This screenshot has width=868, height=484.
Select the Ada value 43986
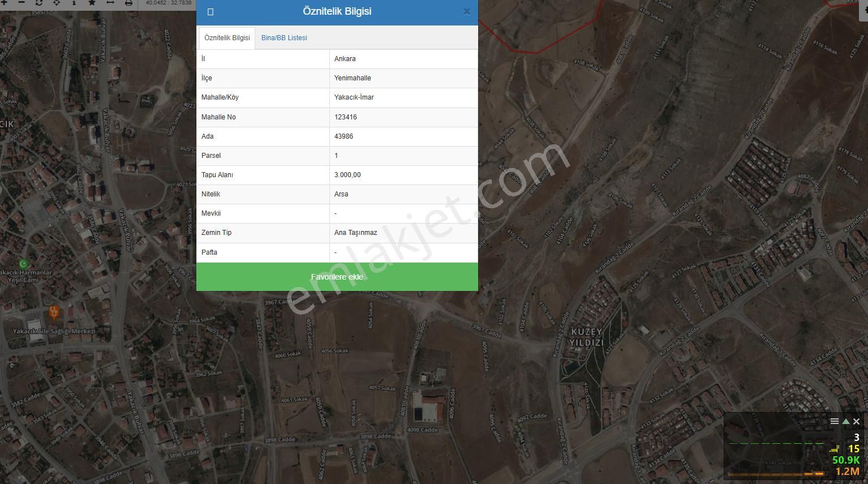point(403,136)
